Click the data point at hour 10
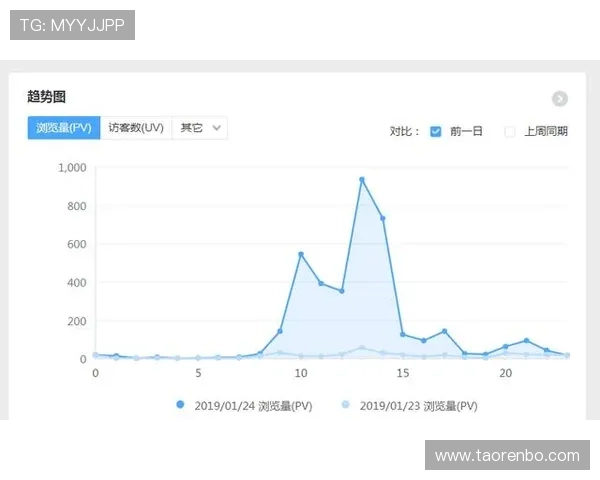 (x=301, y=254)
